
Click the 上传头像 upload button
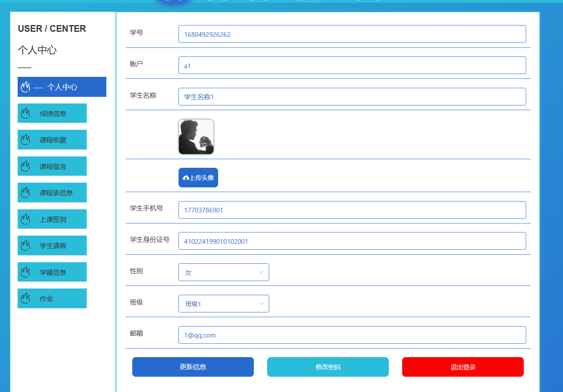click(x=198, y=178)
